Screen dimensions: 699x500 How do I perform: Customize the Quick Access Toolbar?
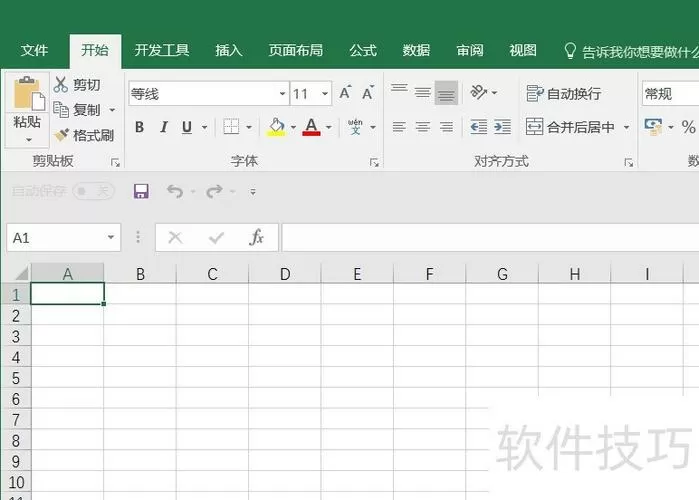pyautogui.click(x=253, y=192)
